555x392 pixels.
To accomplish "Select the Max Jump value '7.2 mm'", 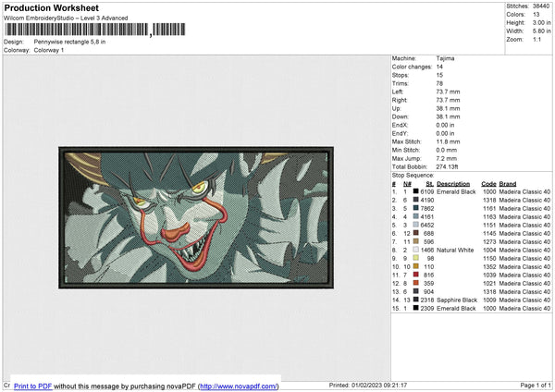I will tap(447, 158).
